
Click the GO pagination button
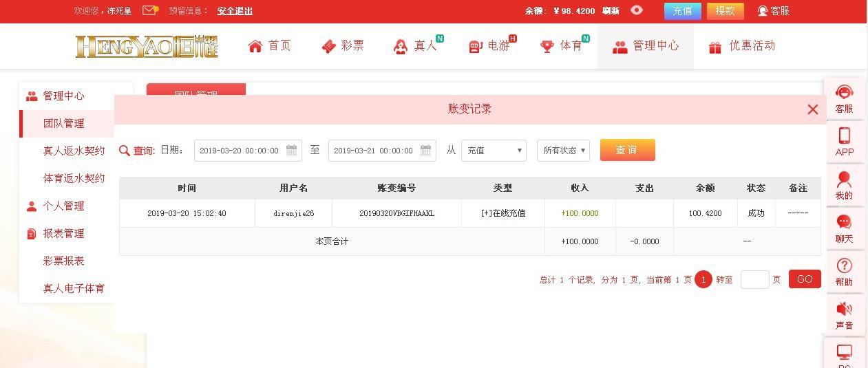click(805, 279)
